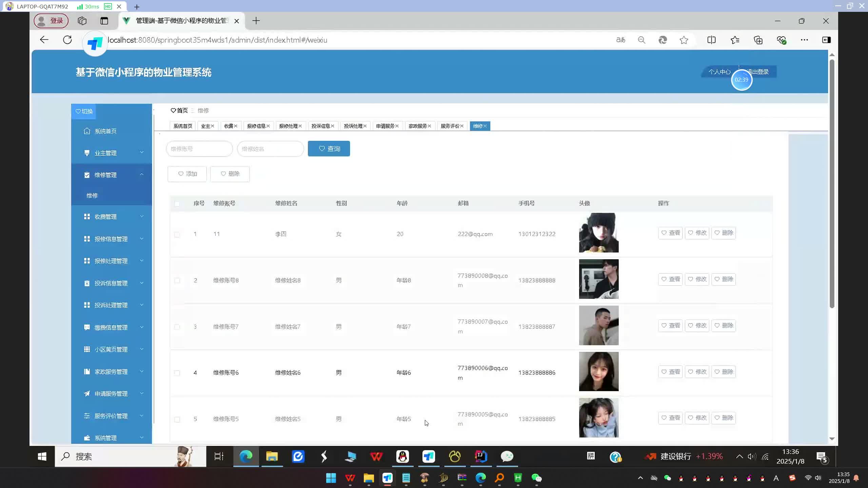The width and height of the screenshot is (868, 488).
Task: Open browser settings ellipsis menu
Action: 804,40
